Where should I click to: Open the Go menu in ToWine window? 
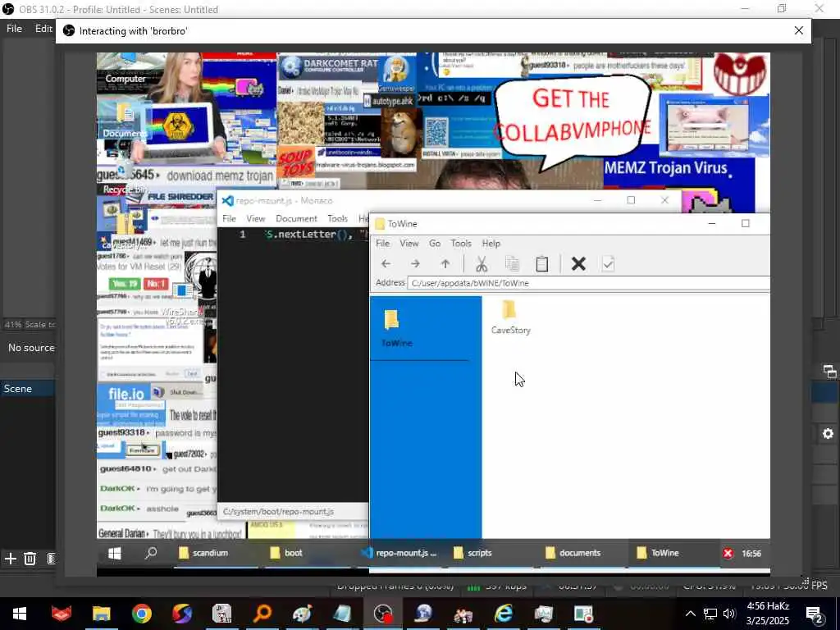click(x=435, y=243)
